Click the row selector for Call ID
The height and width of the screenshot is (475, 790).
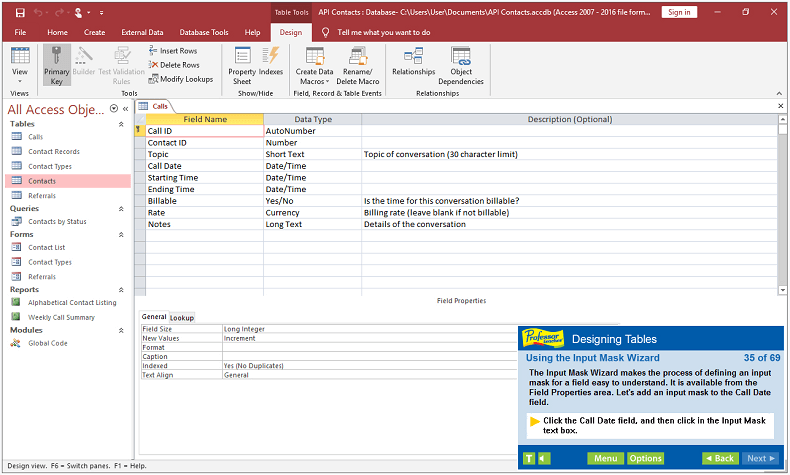(140, 130)
